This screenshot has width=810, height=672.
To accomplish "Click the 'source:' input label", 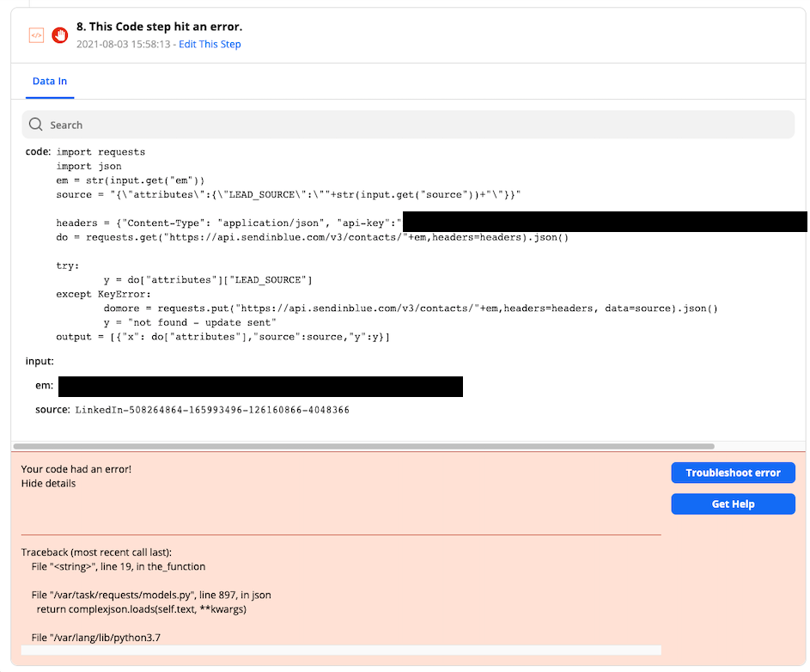I will coord(52,410).
